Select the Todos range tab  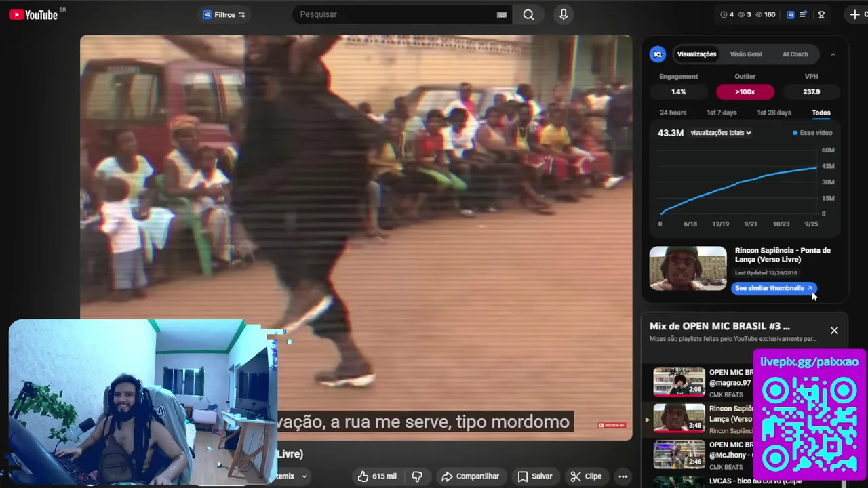coord(821,113)
